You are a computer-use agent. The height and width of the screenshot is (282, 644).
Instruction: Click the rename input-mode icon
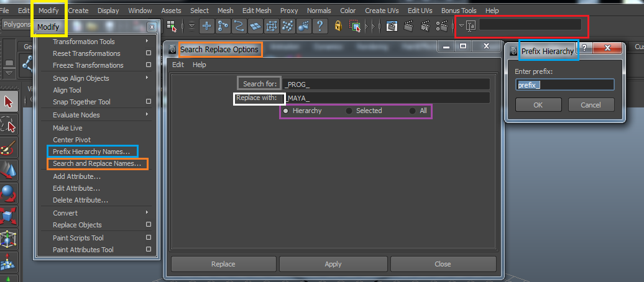(471, 26)
